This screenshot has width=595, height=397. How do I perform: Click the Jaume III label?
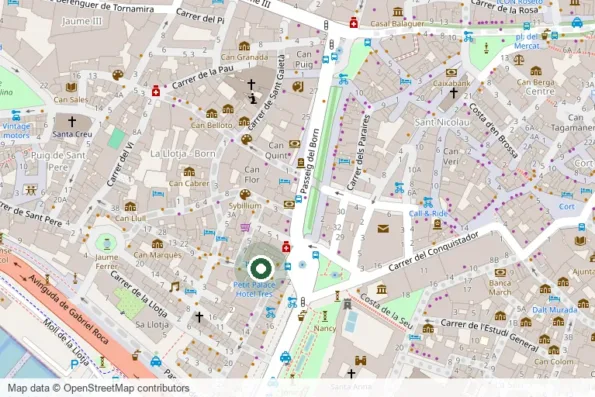pos(82,21)
